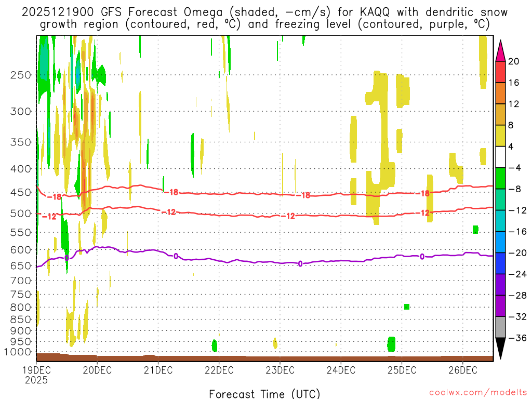The height and width of the screenshot is (399, 532).
Task: Click the 21DEC date label on the time axis
Action: (158, 370)
